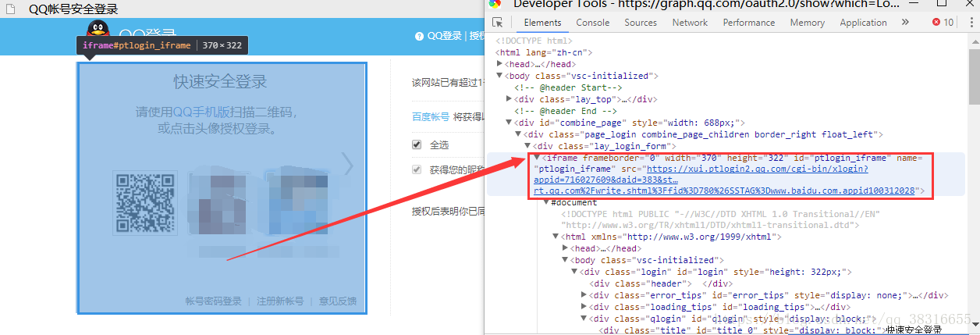Open the Performance tab

pyautogui.click(x=749, y=23)
